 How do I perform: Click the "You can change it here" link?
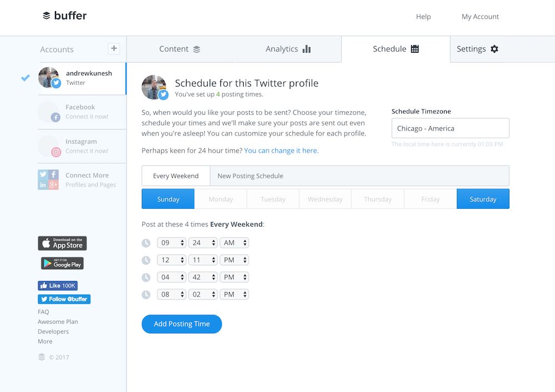(281, 150)
